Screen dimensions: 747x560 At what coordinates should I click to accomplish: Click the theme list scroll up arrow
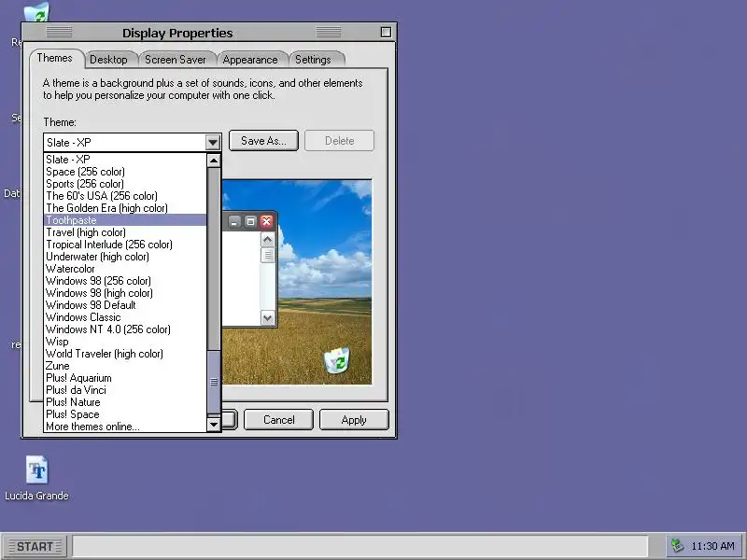click(x=214, y=161)
